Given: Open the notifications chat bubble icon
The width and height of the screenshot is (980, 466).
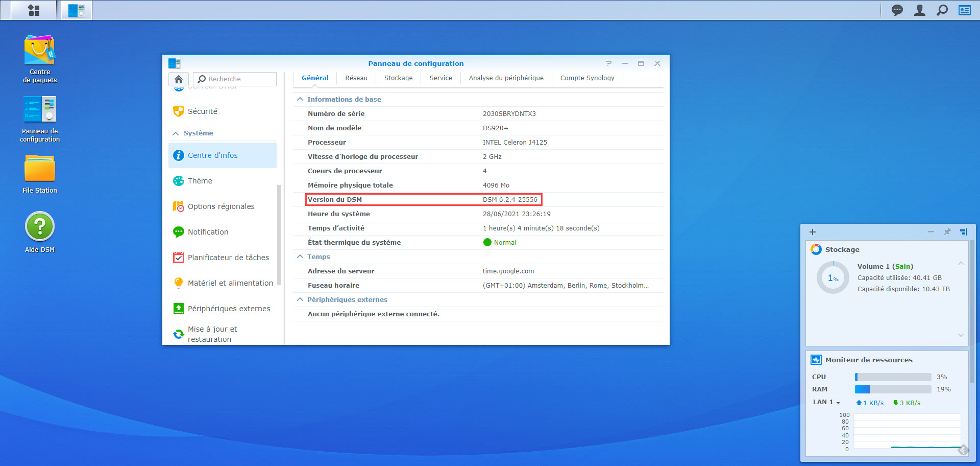Looking at the screenshot, I should (897, 10).
